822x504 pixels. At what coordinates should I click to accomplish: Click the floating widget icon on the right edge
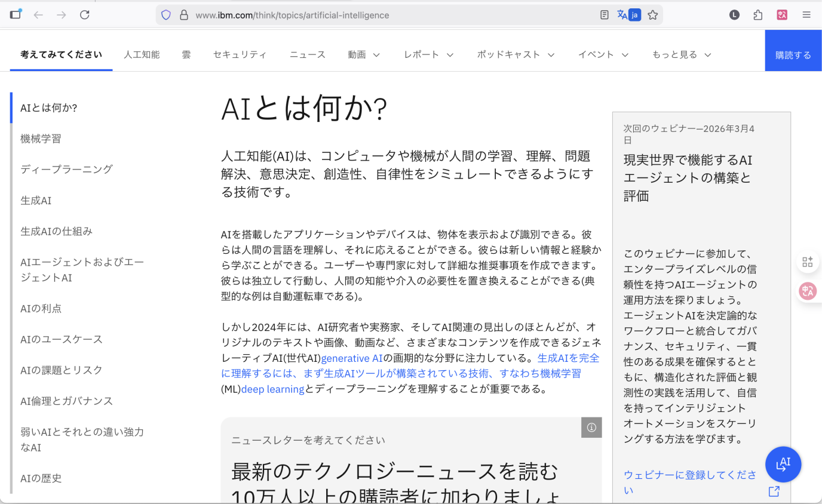(x=807, y=262)
